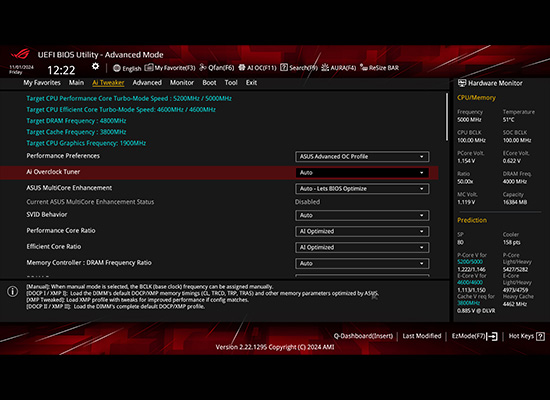
Task: Go to the Monitor tab
Action: point(182,83)
